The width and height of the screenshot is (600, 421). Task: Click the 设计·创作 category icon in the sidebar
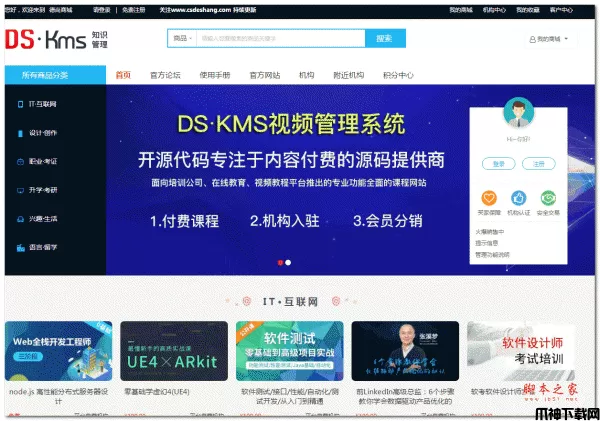coord(20,133)
